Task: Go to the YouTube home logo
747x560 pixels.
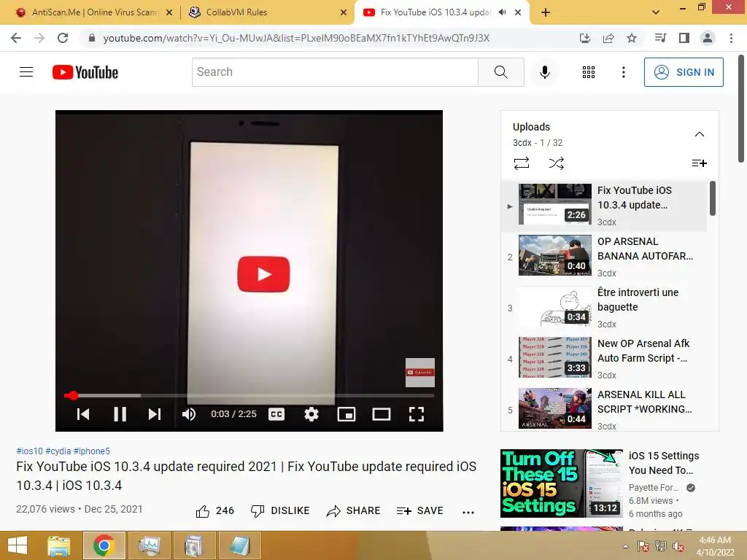Action: (85, 72)
